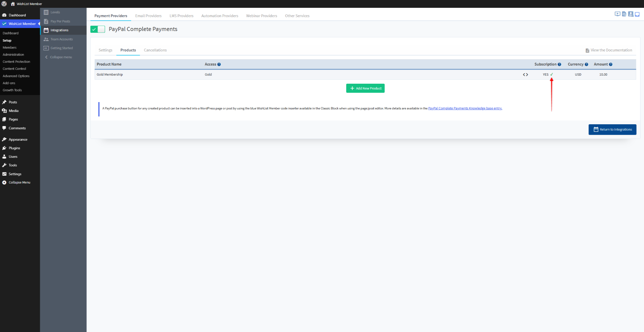Toggle PayPal Complete Payments integration switch

pos(98,29)
